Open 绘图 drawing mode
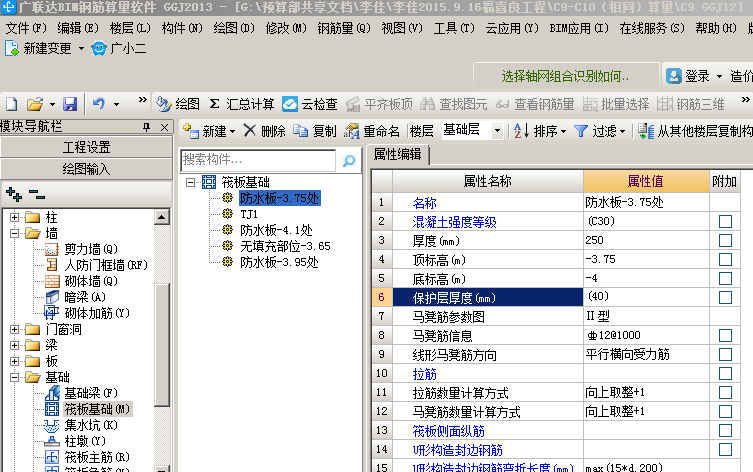The width and height of the screenshot is (753, 472). click(178, 104)
